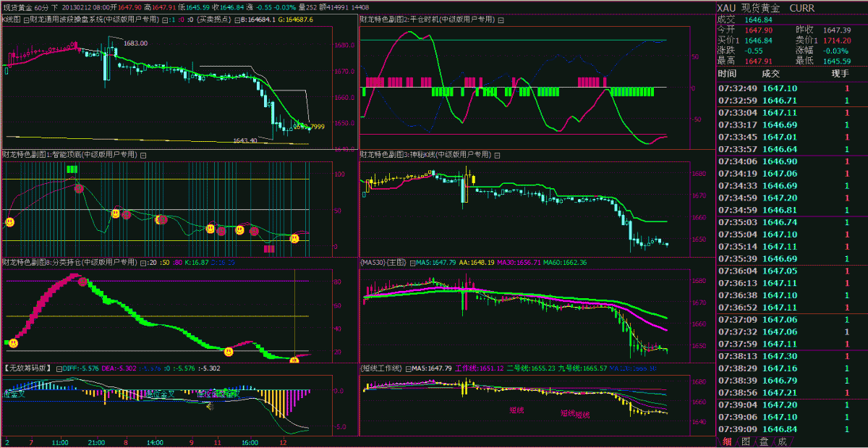Image resolution: width=868 pixels, height=448 pixels.
Task: Toggle the box after 分类持仓 indicator title
Action: pos(142,262)
